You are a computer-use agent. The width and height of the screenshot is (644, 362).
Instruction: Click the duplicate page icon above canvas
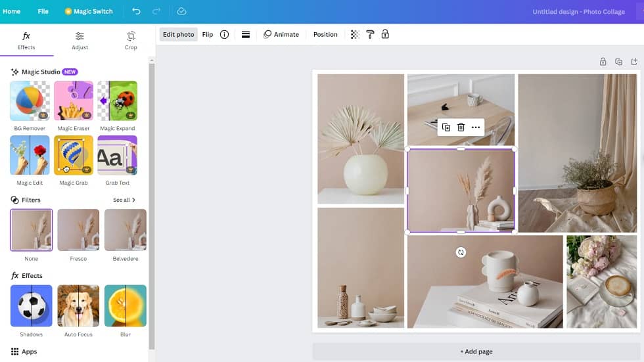click(x=618, y=62)
